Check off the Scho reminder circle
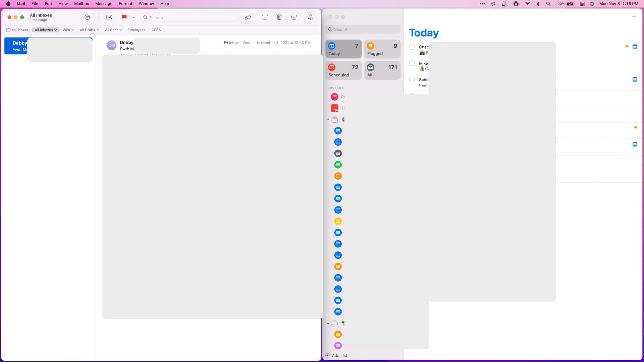The height and width of the screenshot is (362, 644). tap(412, 80)
